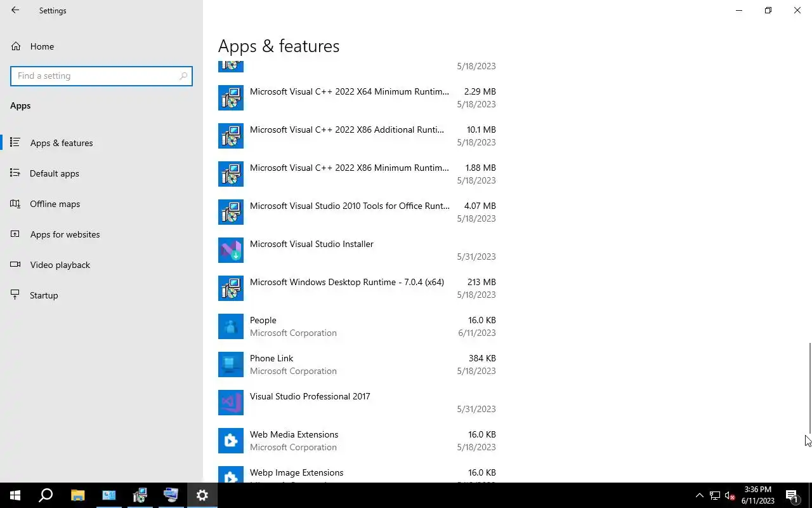Click the Apps for websites icon

click(x=15, y=234)
